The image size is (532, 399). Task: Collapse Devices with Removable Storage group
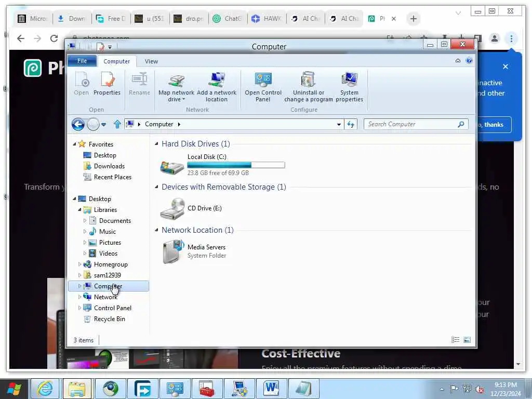click(x=156, y=187)
